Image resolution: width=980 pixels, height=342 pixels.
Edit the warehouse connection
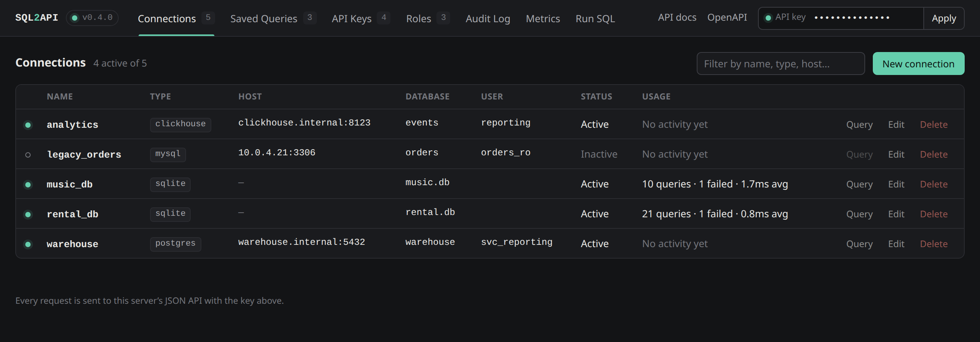896,244
